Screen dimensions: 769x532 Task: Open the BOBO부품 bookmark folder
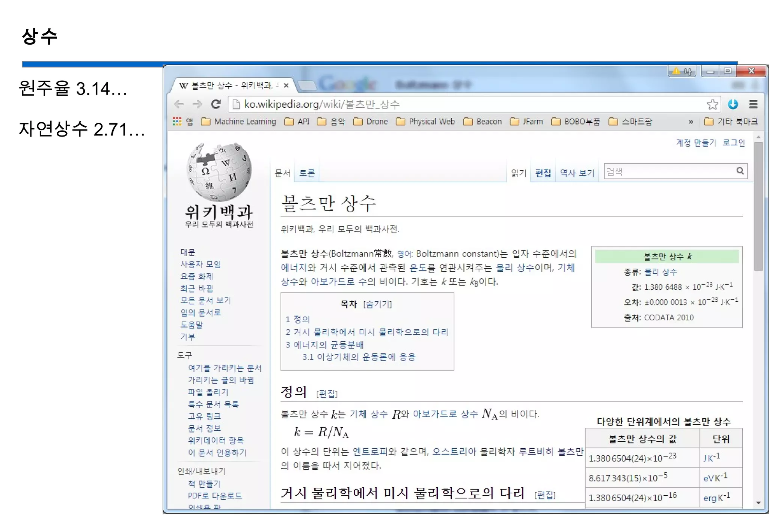click(576, 122)
